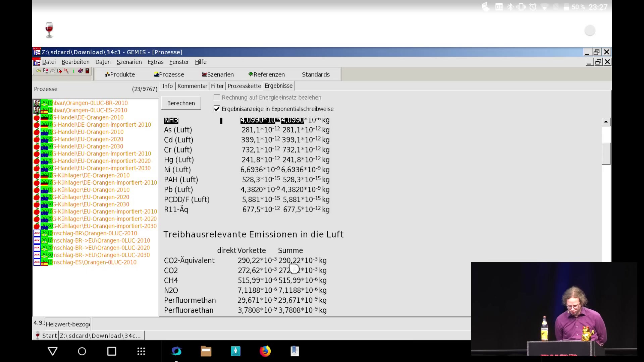Click the Produkte toolbar button
The image size is (644, 362).
click(120, 74)
